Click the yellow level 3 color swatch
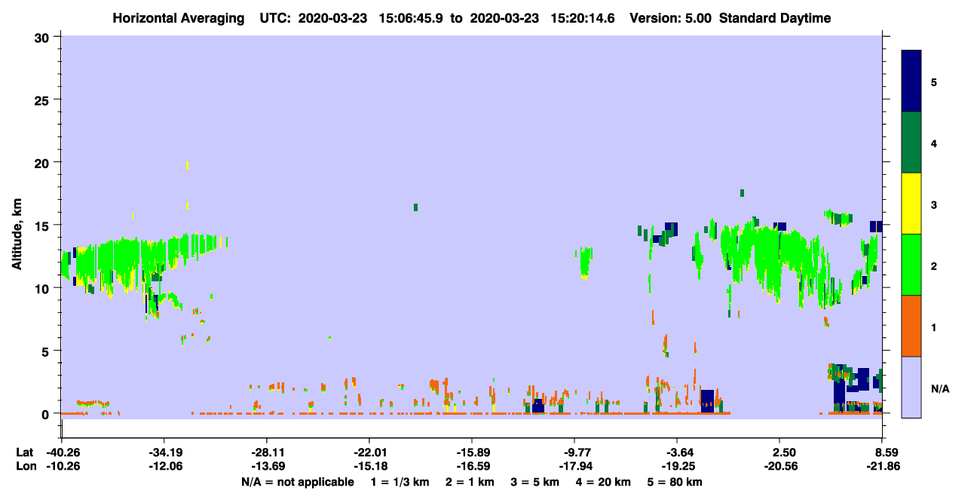 tap(911, 204)
